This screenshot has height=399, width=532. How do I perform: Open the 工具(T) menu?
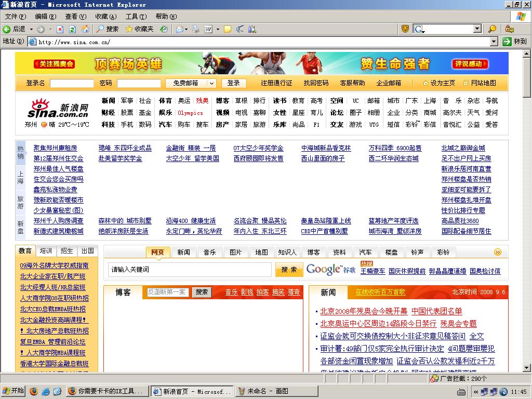136,16
